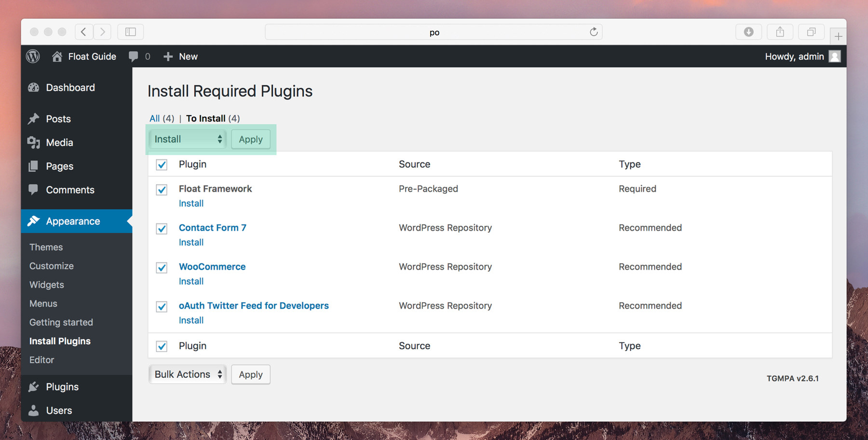The height and width of the screenshot is (440, 868).
Task: Open the bottom Bulk Actions dropdown
Action: click(188, 374)
